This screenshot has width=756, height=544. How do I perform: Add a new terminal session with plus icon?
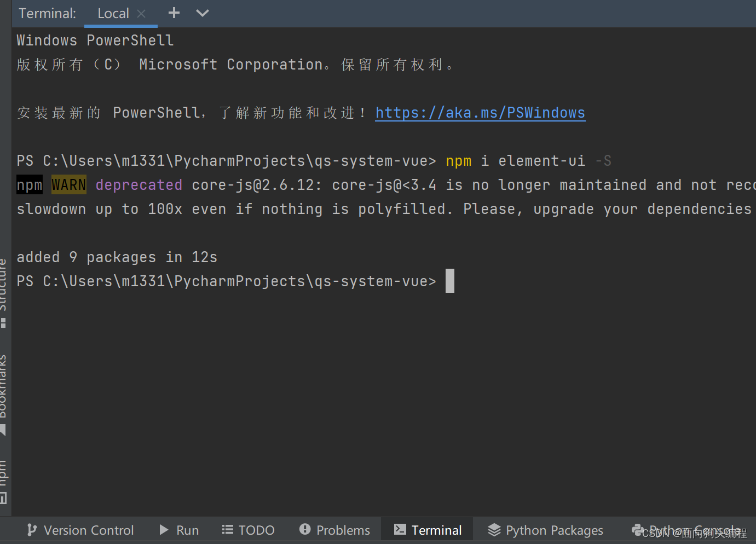coord(174,13)
